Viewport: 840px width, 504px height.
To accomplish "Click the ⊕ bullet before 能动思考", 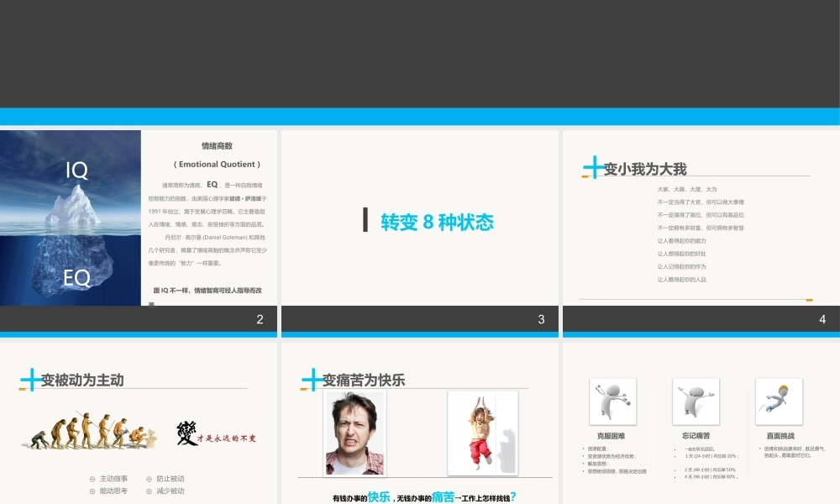I will coord(92,490).
